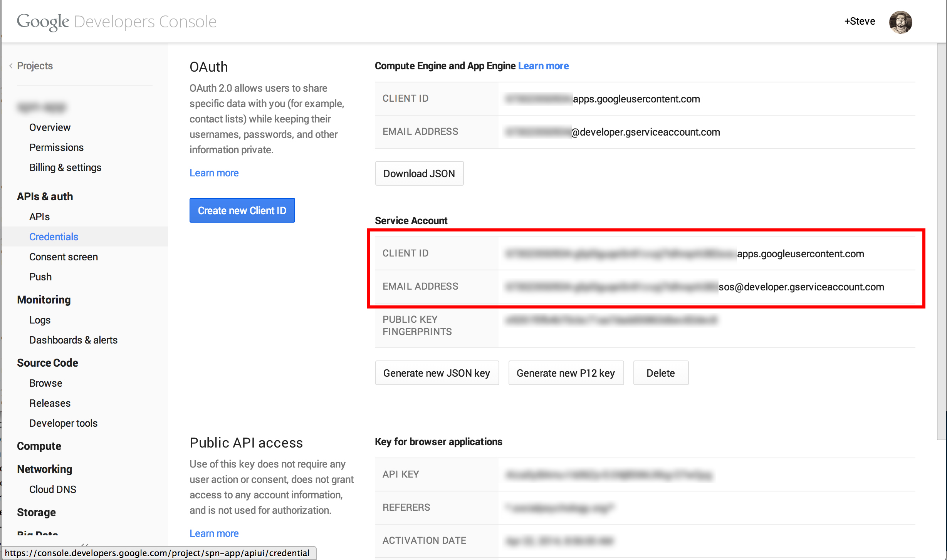Delete the service account credentials
Viewport: 947px width, 560px height.
point(660,373)
